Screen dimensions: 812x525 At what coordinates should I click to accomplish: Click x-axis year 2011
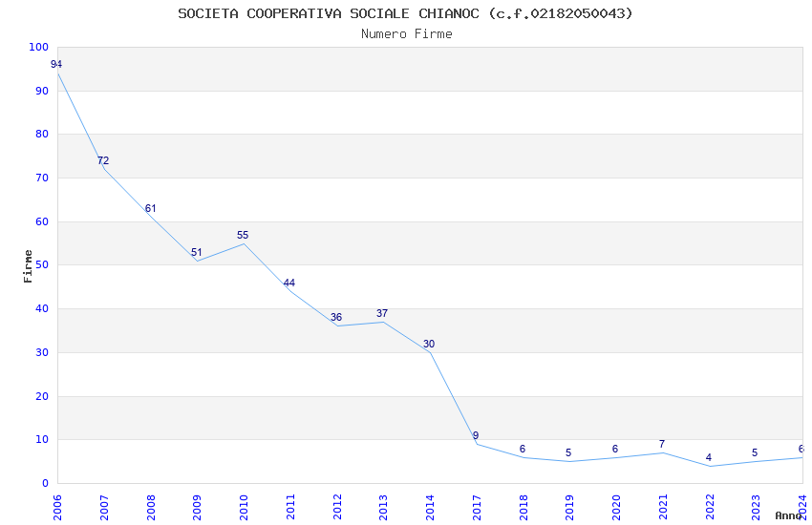(290, 508)
